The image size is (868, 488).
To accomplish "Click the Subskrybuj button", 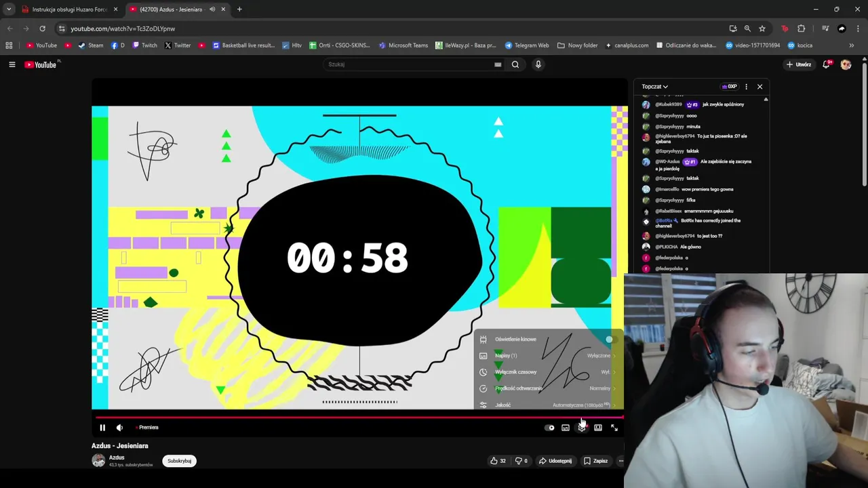I will coord(180,461).
